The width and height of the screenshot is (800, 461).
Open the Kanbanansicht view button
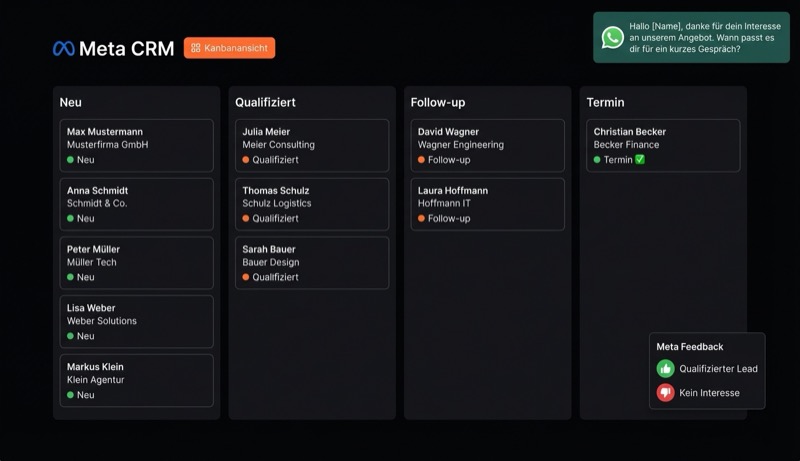tap(229, 48)
